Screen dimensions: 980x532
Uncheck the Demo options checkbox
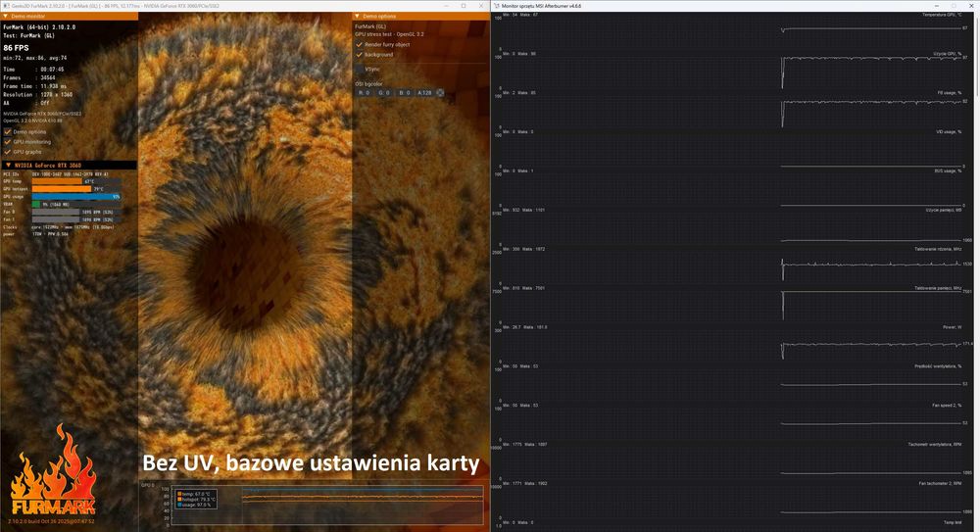click(8, 132)
